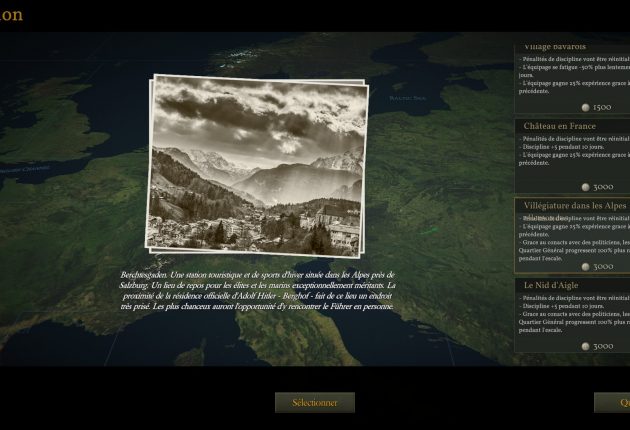The height and width of the screenshot is (430, 630).
Task: Click the partially visible quit button
Action: 612,402
